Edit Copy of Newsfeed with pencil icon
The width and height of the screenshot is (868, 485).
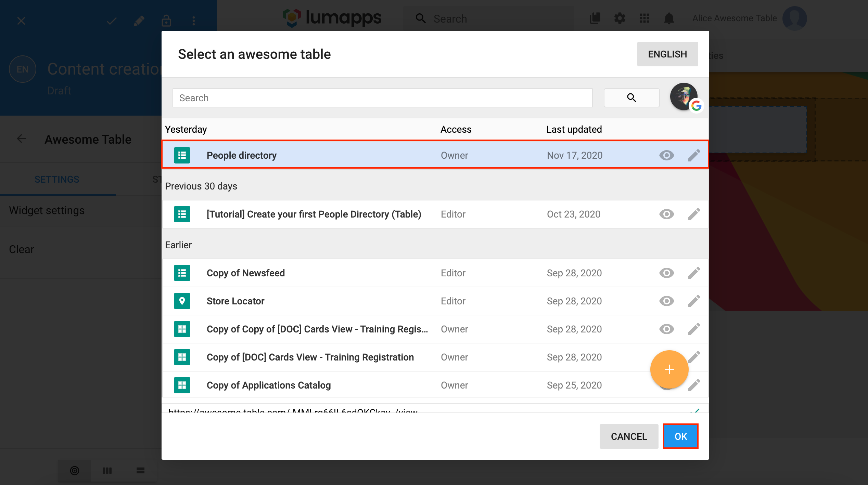[694, 273]
